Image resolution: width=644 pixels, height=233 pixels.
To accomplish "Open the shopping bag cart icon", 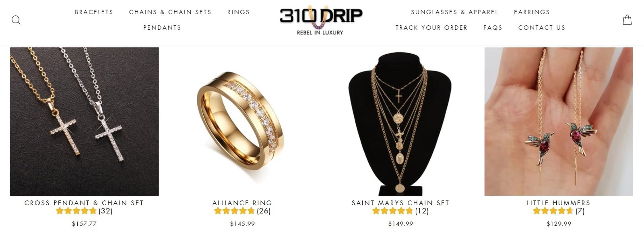I will click(627, 20).
